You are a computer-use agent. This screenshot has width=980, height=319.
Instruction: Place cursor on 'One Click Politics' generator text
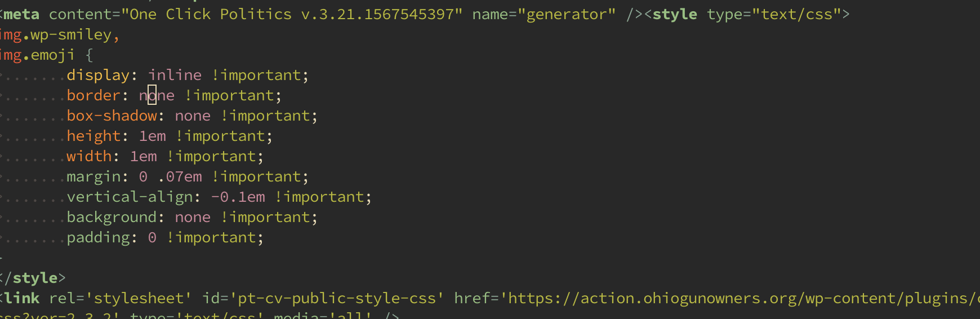211,14
